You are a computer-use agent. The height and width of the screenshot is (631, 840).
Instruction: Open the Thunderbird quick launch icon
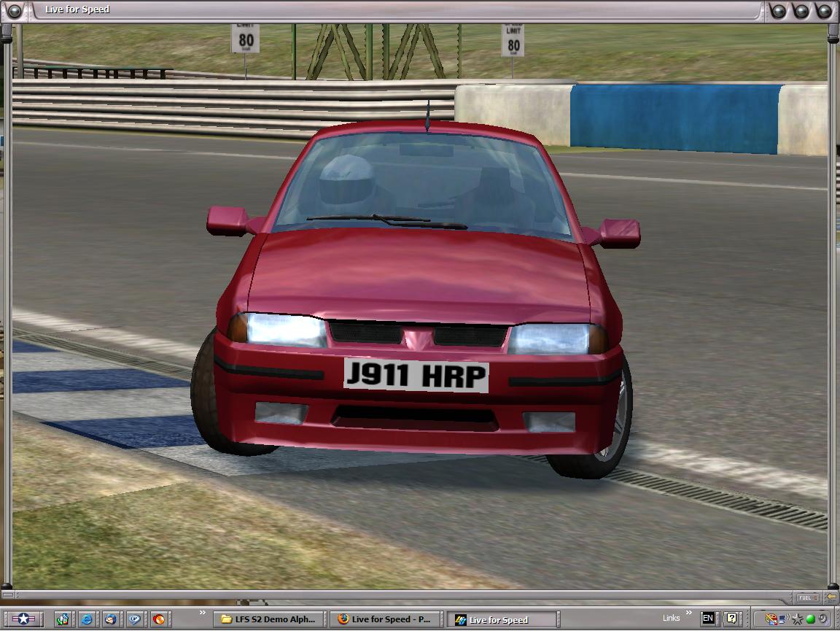110,619
